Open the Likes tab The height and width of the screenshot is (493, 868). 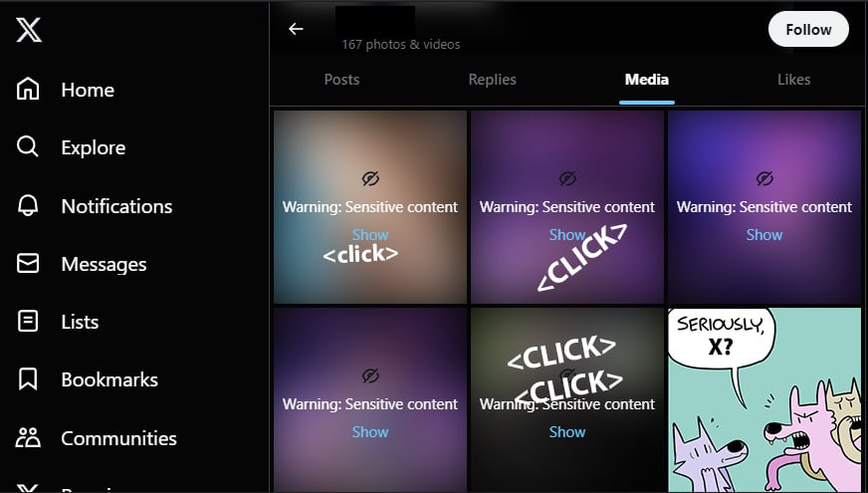coord(793,80)
